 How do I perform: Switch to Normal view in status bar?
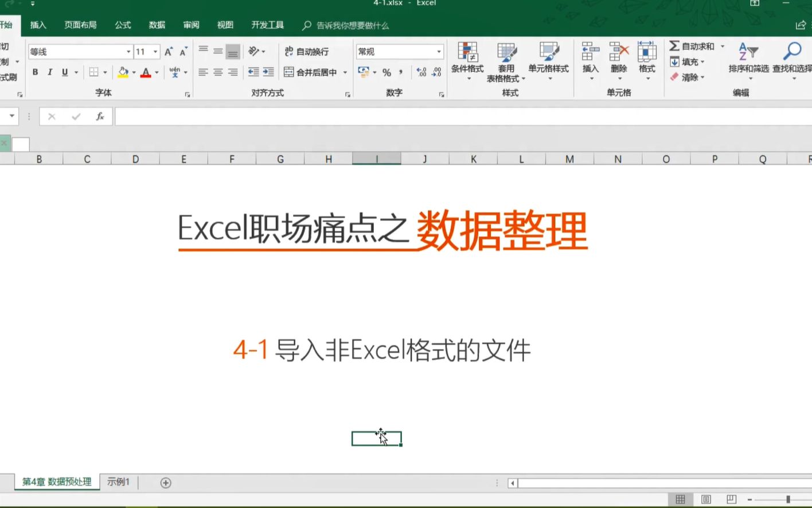click(x=680, y=499)
